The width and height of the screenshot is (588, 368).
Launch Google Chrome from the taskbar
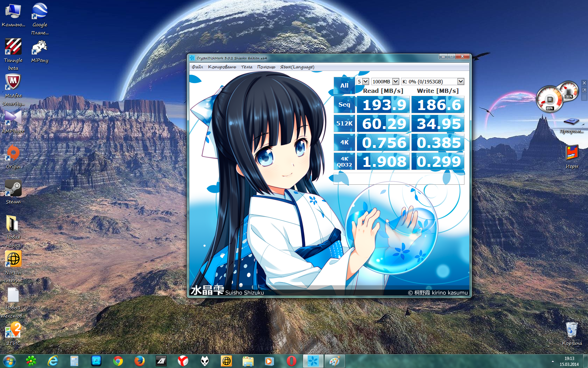point(118,361)
